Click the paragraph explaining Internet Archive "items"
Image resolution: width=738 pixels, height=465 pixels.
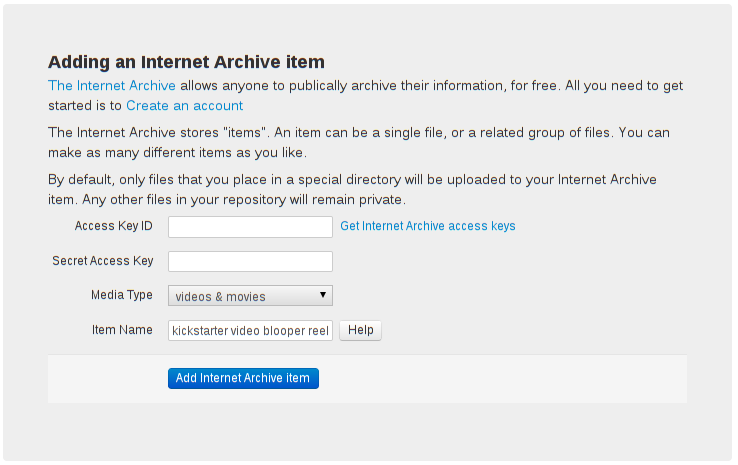(x=359, y=143)
